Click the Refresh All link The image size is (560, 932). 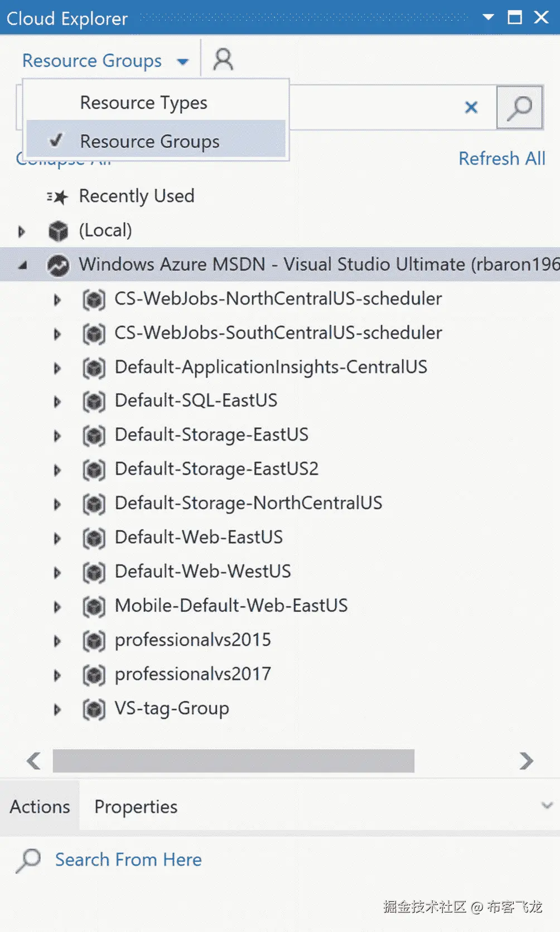501,158
